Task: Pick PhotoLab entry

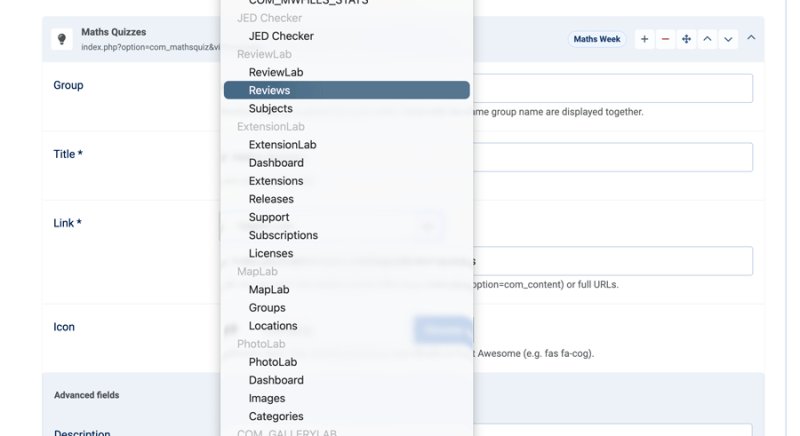Action: [x=346, y=362]
